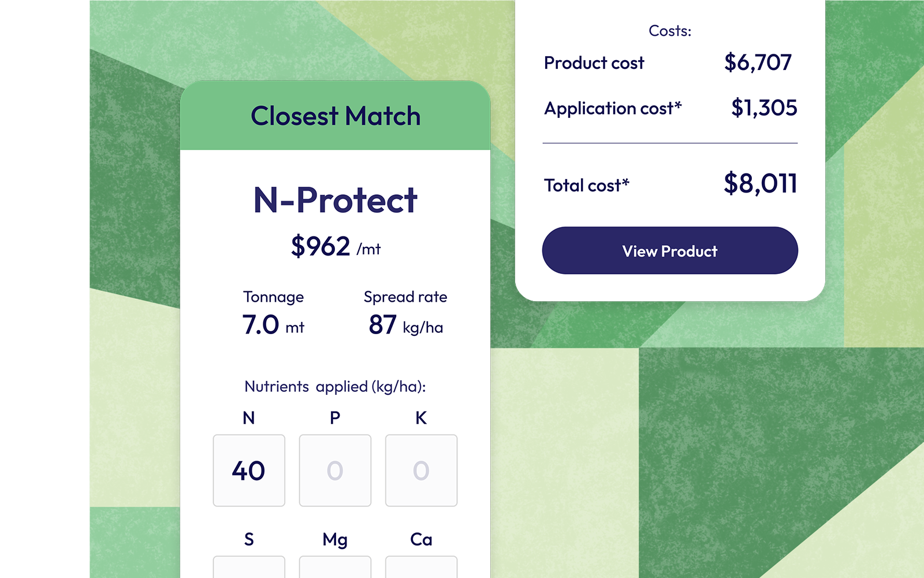Click the N-Protect product name
The width and height of the screenshot is (924, 578).
[336, 200]
